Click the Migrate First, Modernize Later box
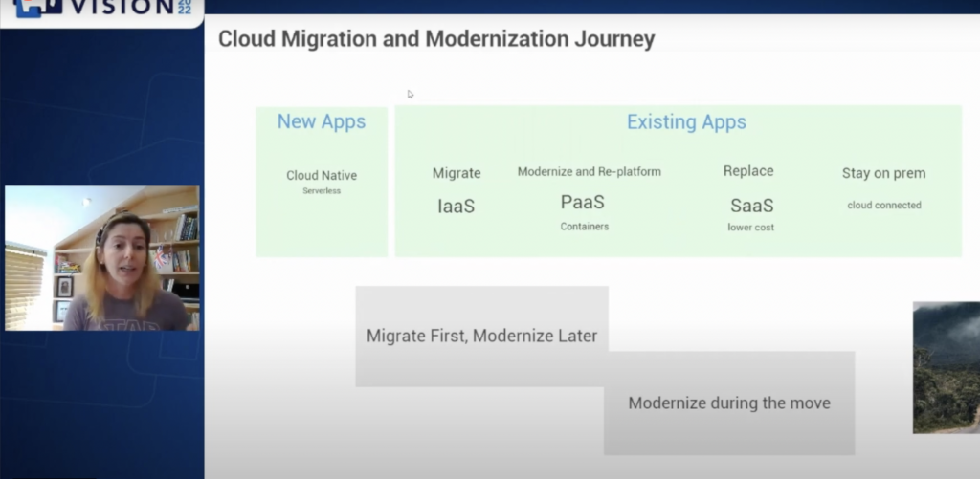980x479 pixels. (481, 337)
